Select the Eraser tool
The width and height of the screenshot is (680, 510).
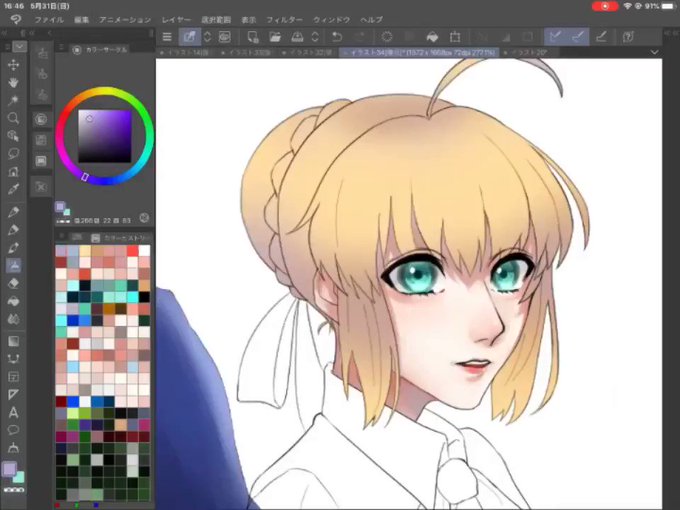[x=13, y=283]
